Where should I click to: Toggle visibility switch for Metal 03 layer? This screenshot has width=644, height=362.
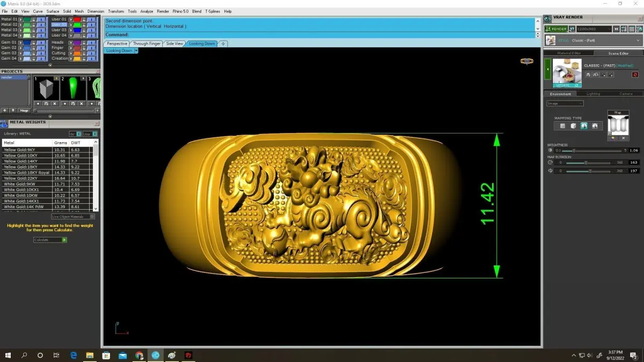[x=41, y=30]
